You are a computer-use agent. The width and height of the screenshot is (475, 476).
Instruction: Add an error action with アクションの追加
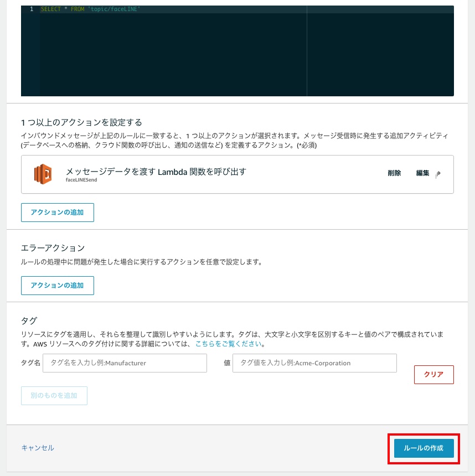[x=57, y=285]
